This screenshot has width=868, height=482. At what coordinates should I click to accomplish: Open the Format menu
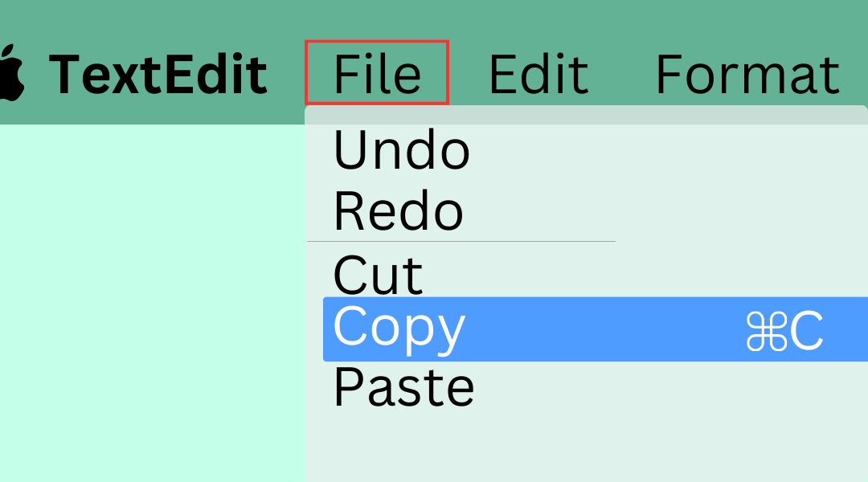[x=747, y=72]
